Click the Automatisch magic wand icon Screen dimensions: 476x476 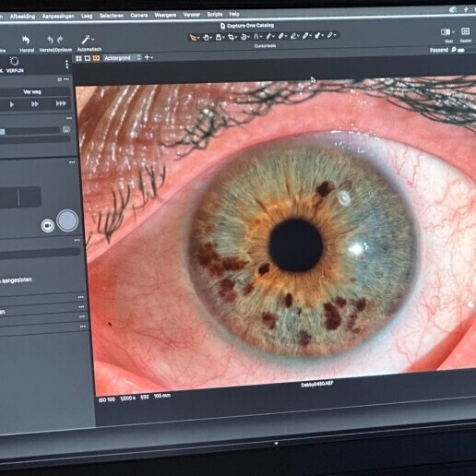(86, 40)
